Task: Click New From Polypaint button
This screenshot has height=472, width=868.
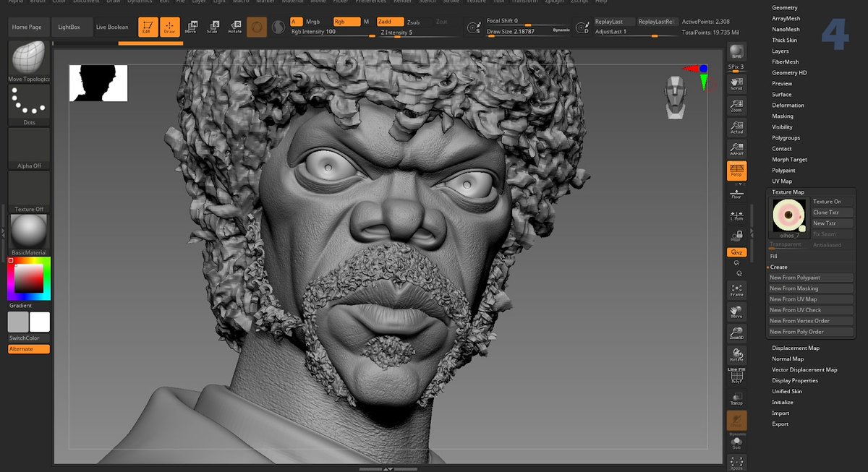Action: (x=809, y=277)
